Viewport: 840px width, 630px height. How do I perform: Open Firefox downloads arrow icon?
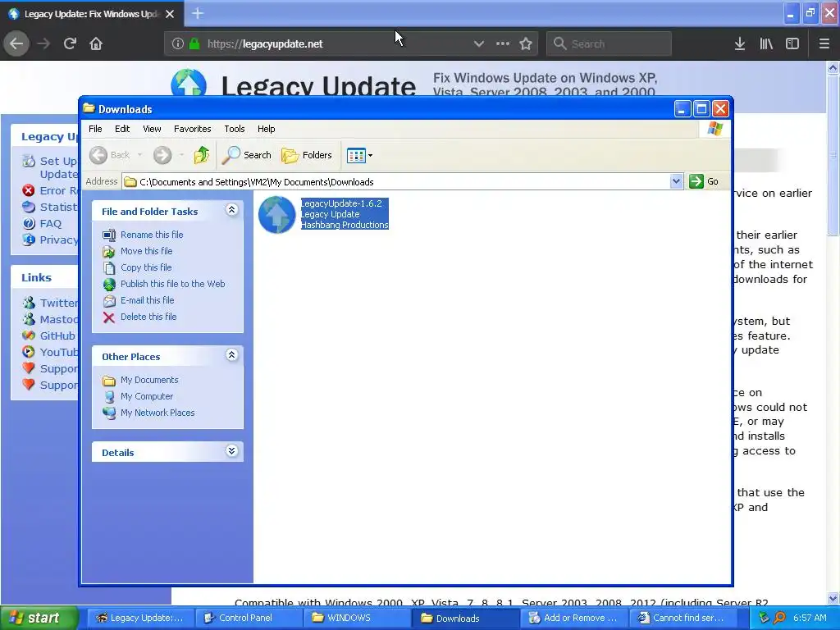pyautogui.click(x=740, y=43)
